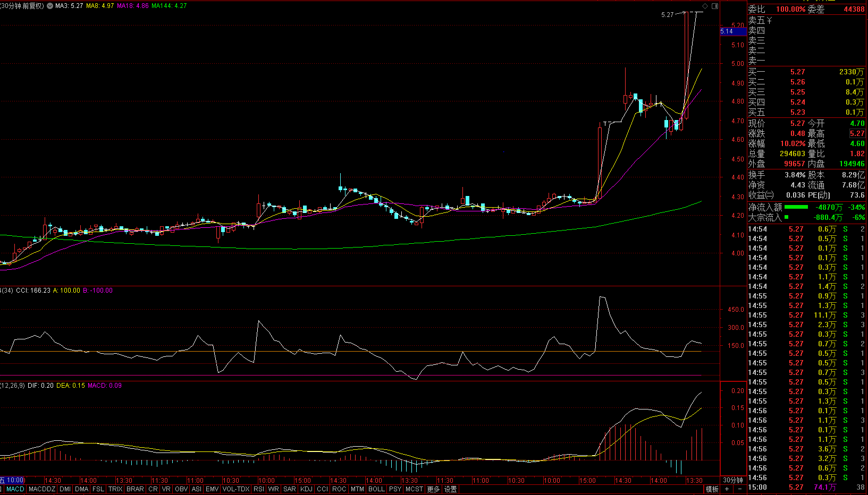Click the DIF: 0.20 value label
Viewport: 868px width, 495px height.
coord(40,386)
